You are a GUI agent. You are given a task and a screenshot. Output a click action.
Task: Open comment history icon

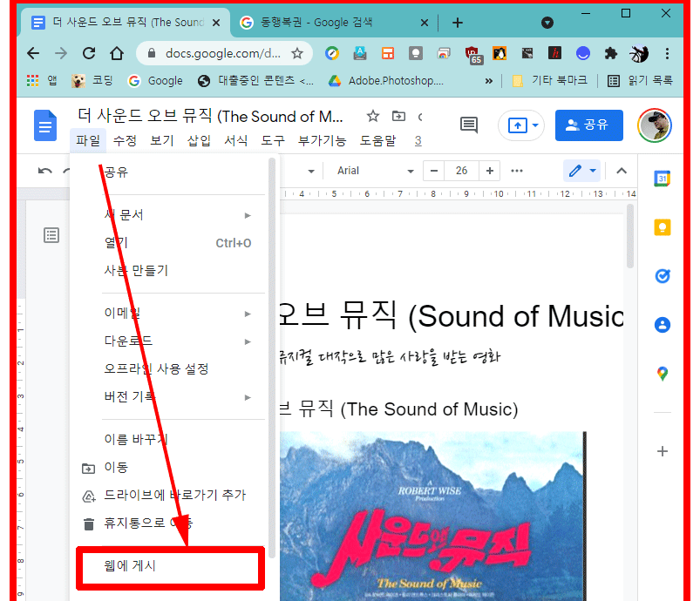coord(469,125)
